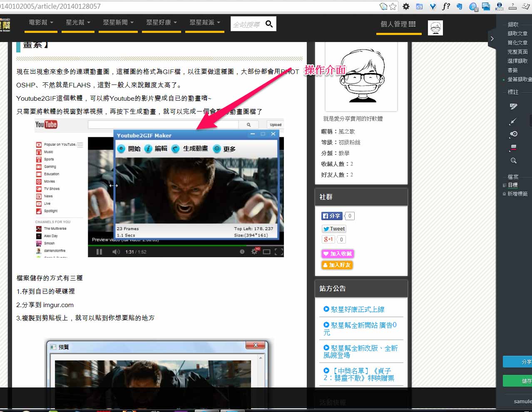Select 完整頁面 clip option

pyautogui.click(x=517, y=52)
